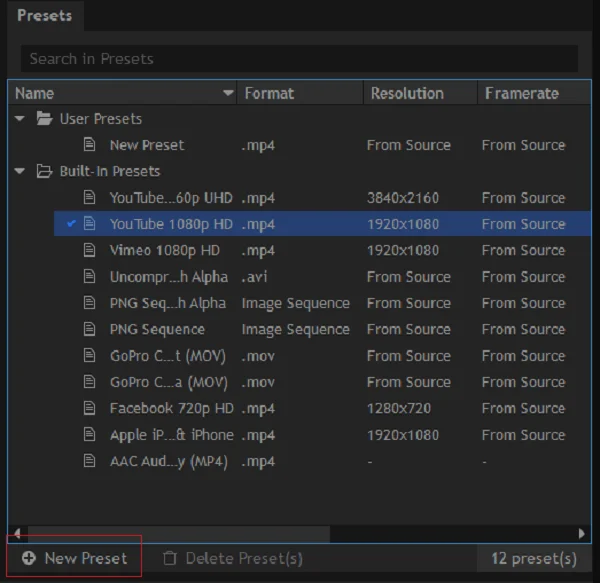Click the default checkmark on YouTube 1080p HD
Screen dimensions: 600x583
coord(71,223)
